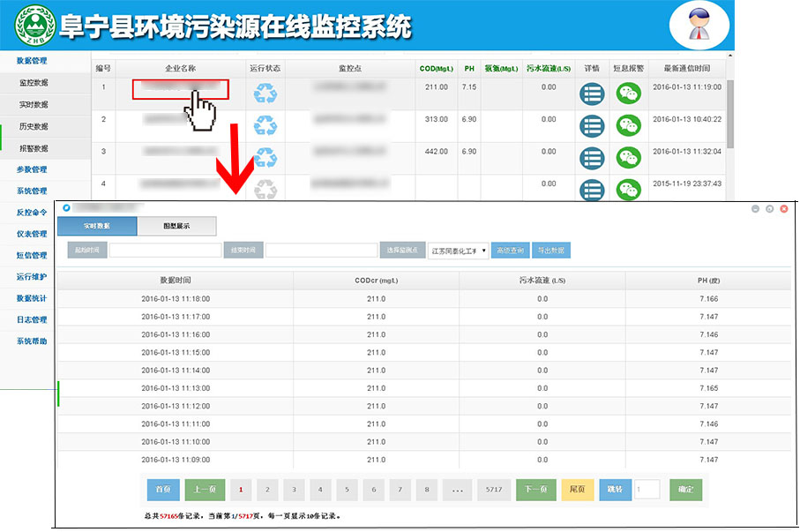The width and height of the screenshot is (800, 532).
Task: Open the user avatar profile icon
Action: [x=699, y=25]
